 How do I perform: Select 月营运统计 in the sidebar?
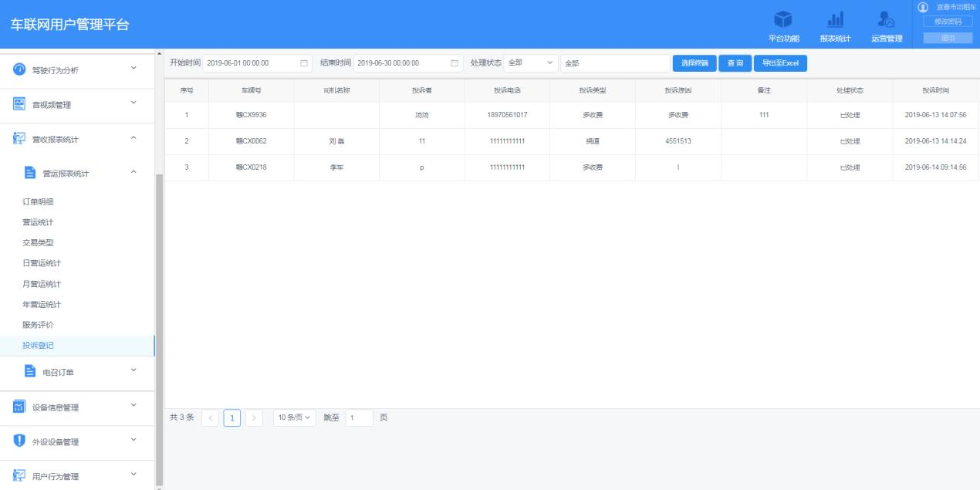(x=42, y=284)
